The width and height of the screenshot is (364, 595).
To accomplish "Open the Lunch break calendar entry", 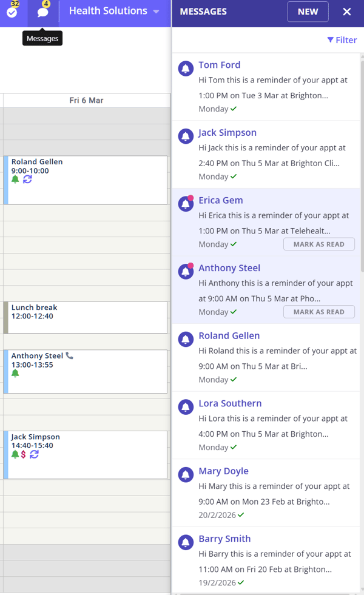I will coord(85,317).
